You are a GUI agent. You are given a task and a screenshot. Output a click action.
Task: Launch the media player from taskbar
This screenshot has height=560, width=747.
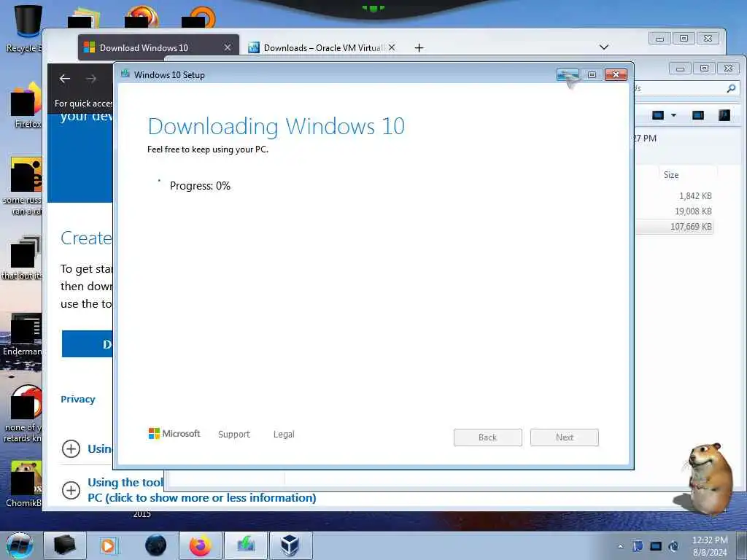coord(109,545)
